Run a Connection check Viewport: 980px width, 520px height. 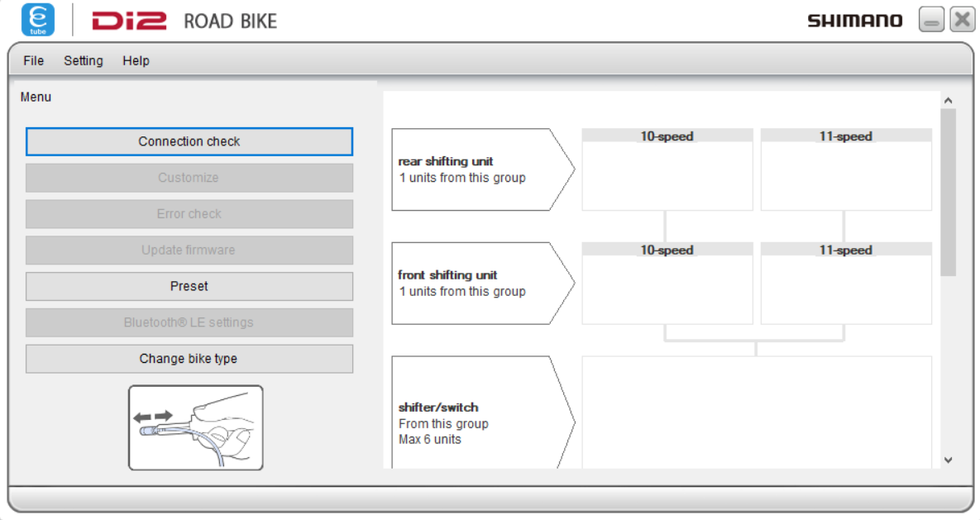click(x=189, y=141)
